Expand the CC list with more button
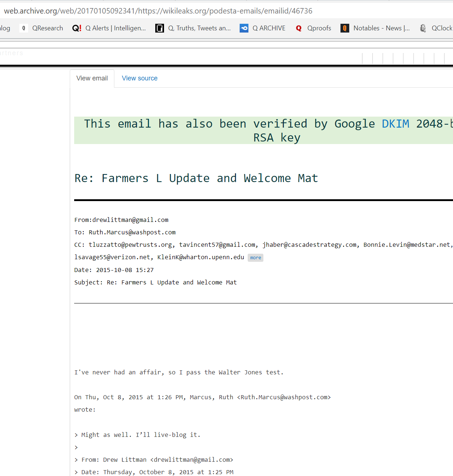This screenshot has height=476, width=453. 255,258
